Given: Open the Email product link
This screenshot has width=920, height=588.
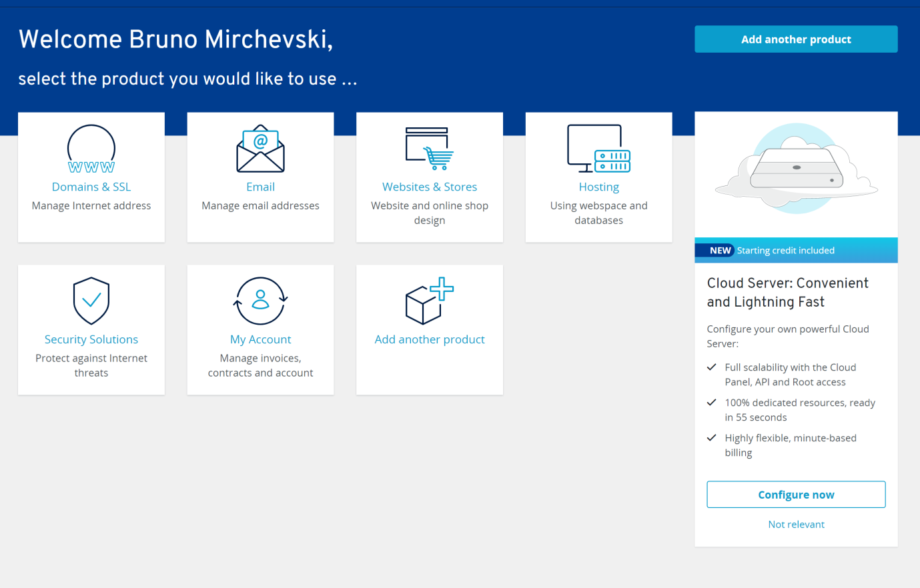Looking at the screenshot, I should click(260, 187).
